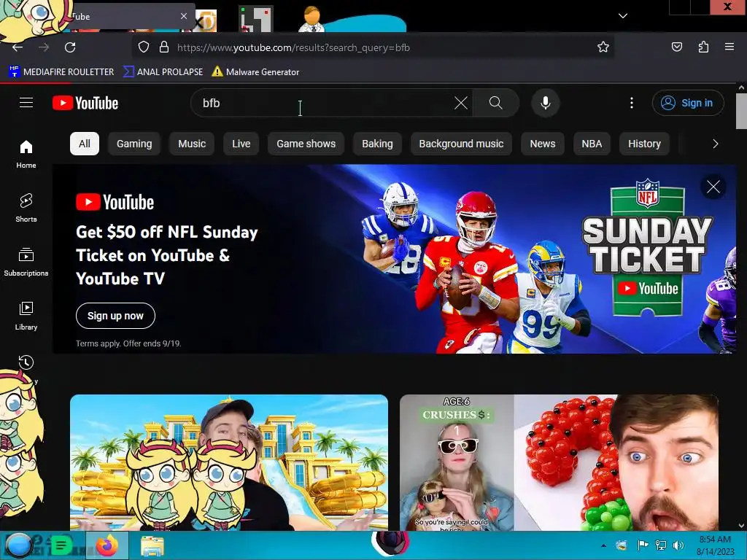Select the Live filter chip
Screen dimensions: 747x560
(x=241, y=144)
